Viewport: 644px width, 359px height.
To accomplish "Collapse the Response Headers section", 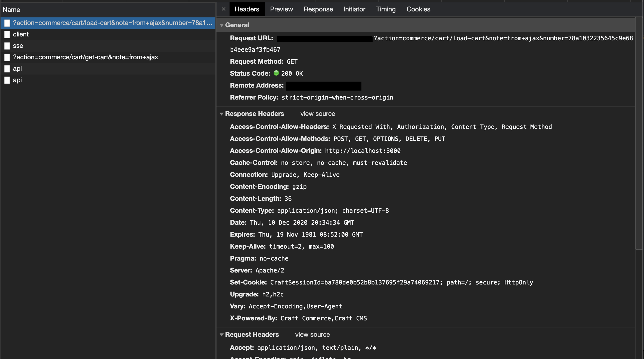I will pyautogui.click(x=222, y=114).
